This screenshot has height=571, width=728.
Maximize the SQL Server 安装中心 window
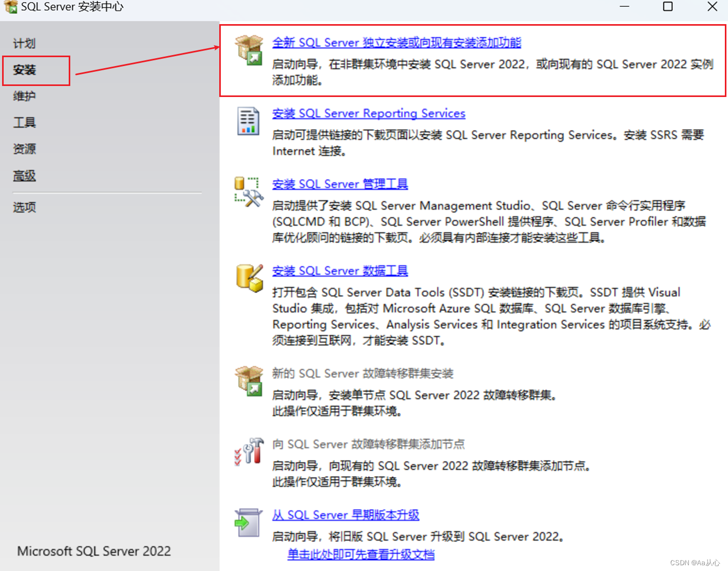click(668, 6)
